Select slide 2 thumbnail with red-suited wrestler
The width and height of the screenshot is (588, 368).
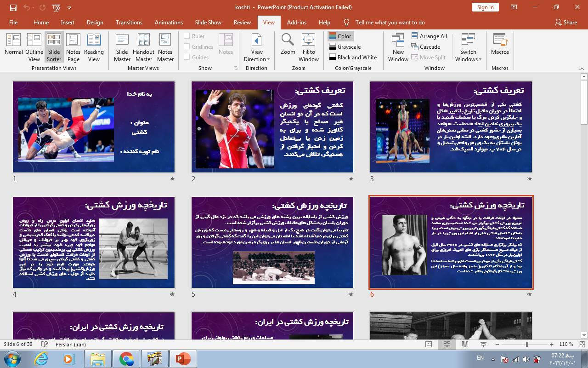272,127
